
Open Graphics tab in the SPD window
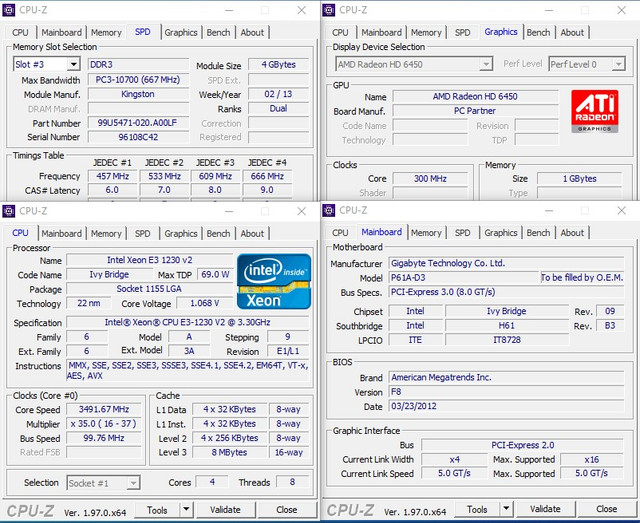click(x=181, y=32)
